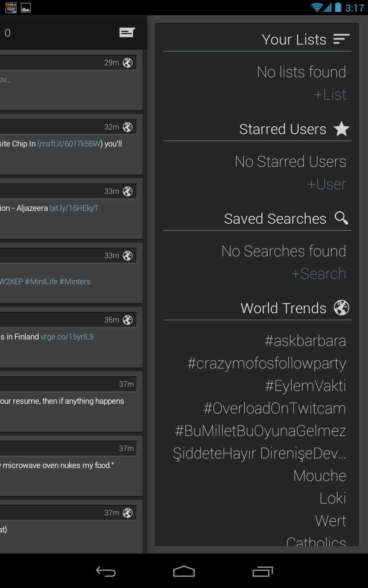Open the recent apps switcher

(263, 571)
